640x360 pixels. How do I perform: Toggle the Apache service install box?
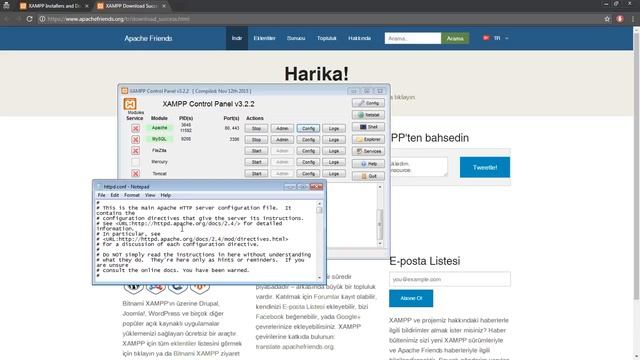pos(136,128)
